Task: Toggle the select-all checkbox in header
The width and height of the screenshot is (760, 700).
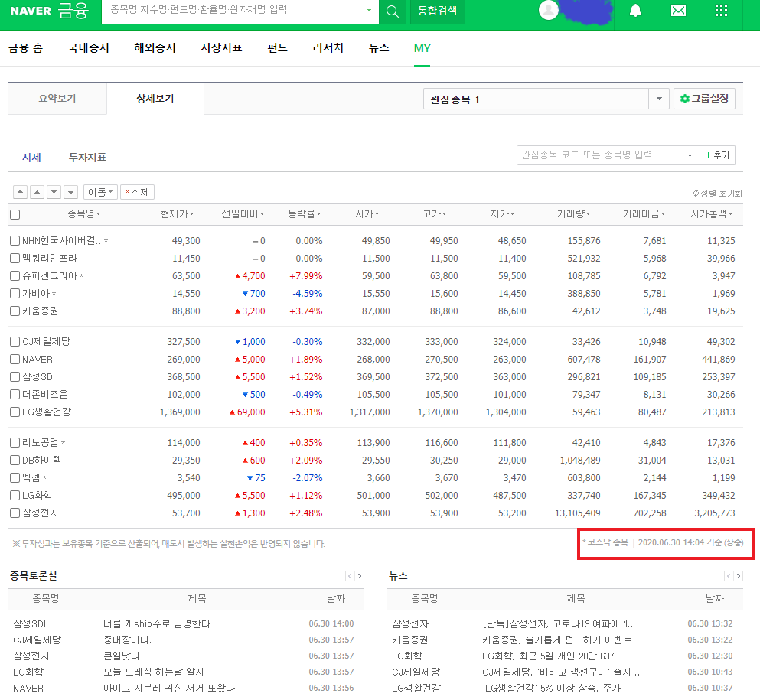Action: click(15, 214)
